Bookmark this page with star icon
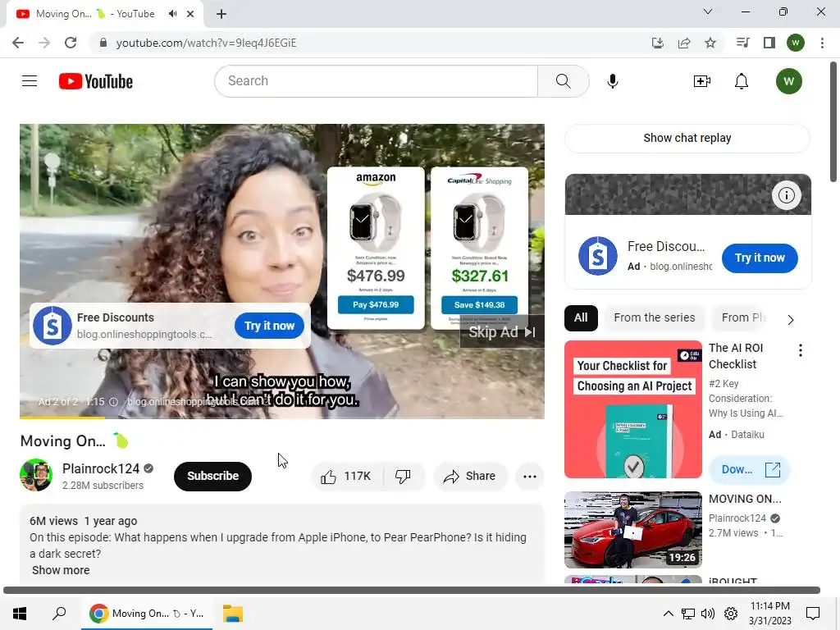The image size is (840, 630). tap(710, 43)
